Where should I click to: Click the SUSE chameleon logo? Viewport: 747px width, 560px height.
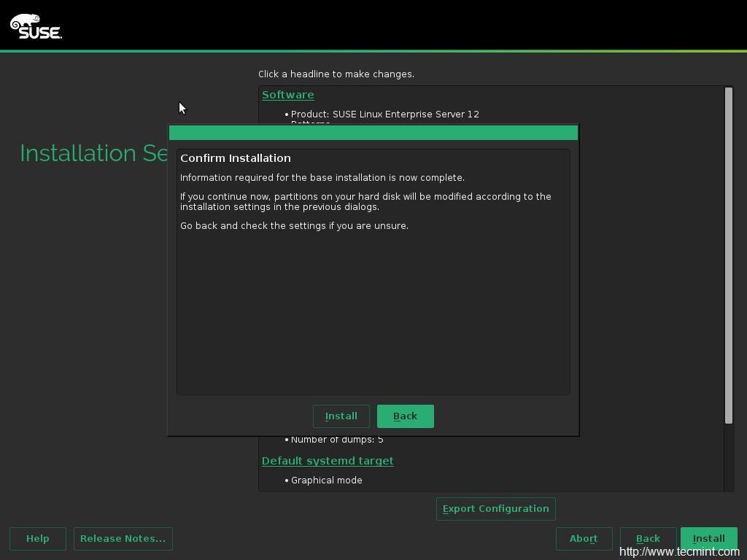(x=36, y=26)
